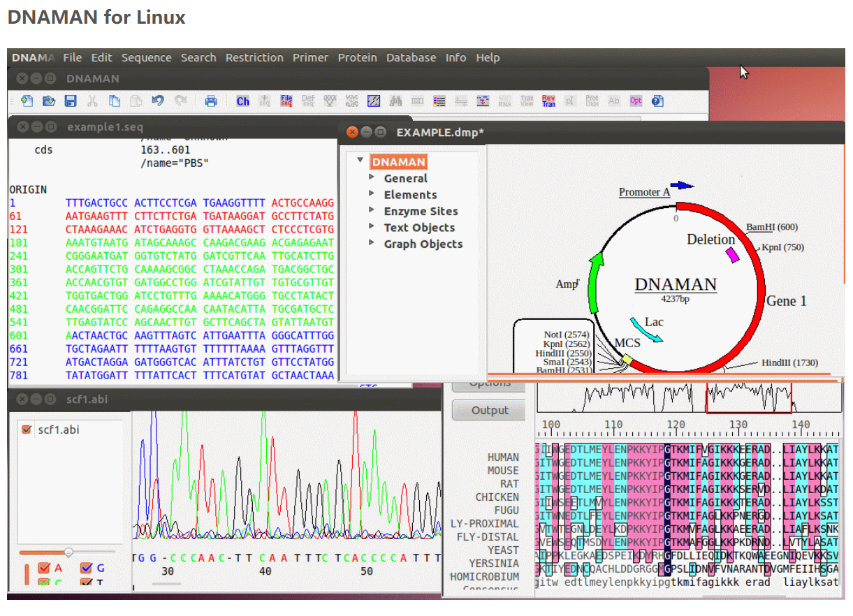This screenshot has height=616, width=853.
Task: Expand the Graph Objects tree node
Action: click(372, 243)
